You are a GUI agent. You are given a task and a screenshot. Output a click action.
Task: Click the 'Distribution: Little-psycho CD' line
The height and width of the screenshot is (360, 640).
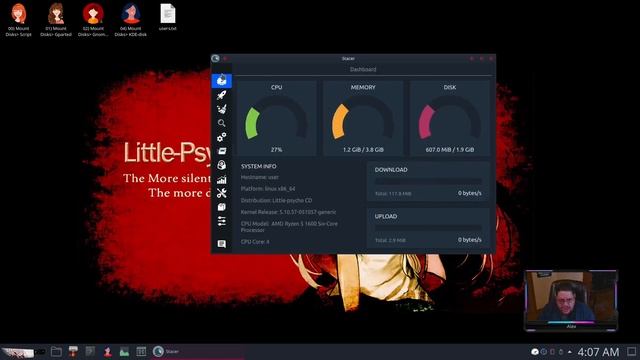click(276, 200)
